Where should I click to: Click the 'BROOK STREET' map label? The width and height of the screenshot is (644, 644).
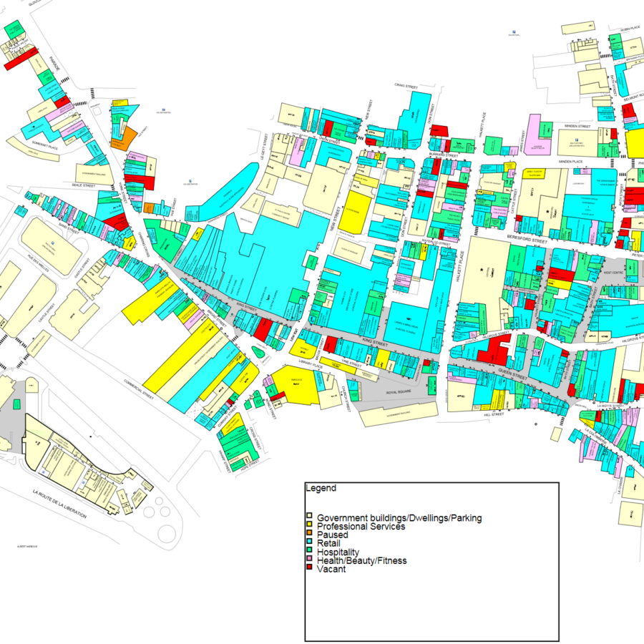tap(321, 348)
